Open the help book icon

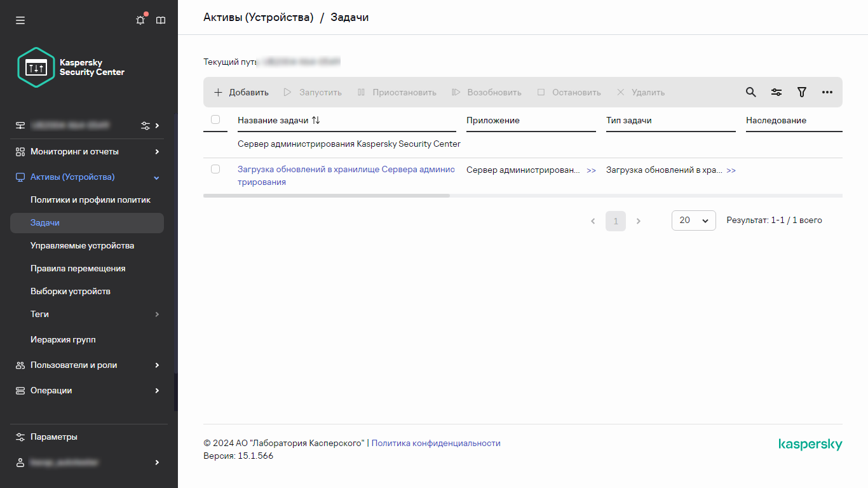[x=161, y=20]
